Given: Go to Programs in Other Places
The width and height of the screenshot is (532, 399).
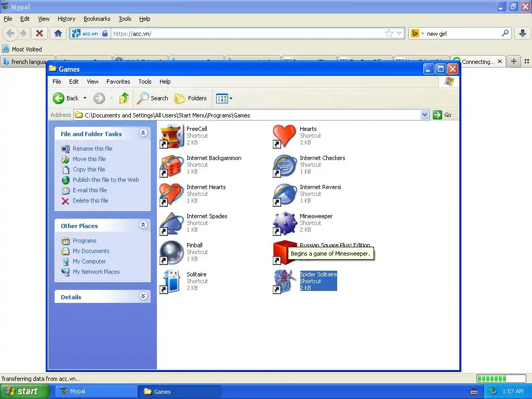Looking at the screenshot, I should (85, 241).
